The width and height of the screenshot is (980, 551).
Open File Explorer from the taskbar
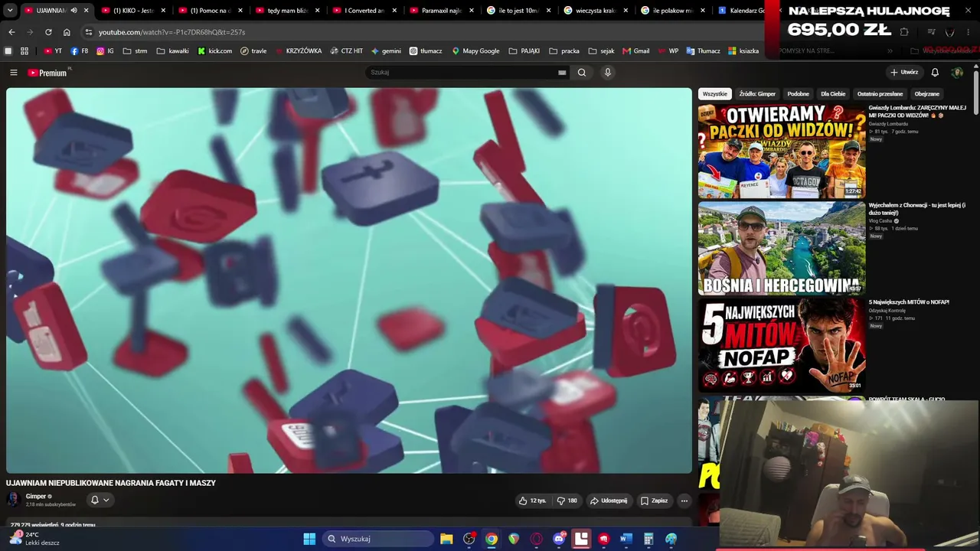(x=446, y=539)
